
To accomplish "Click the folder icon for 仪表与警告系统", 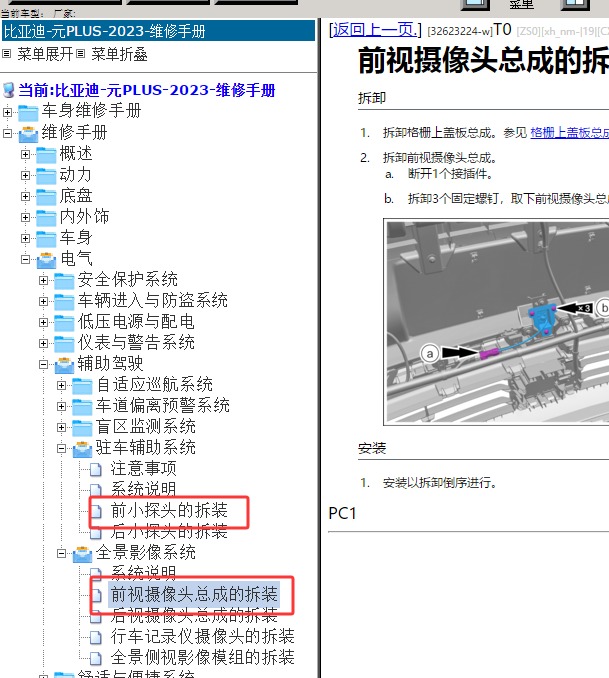I will (64, 344).
